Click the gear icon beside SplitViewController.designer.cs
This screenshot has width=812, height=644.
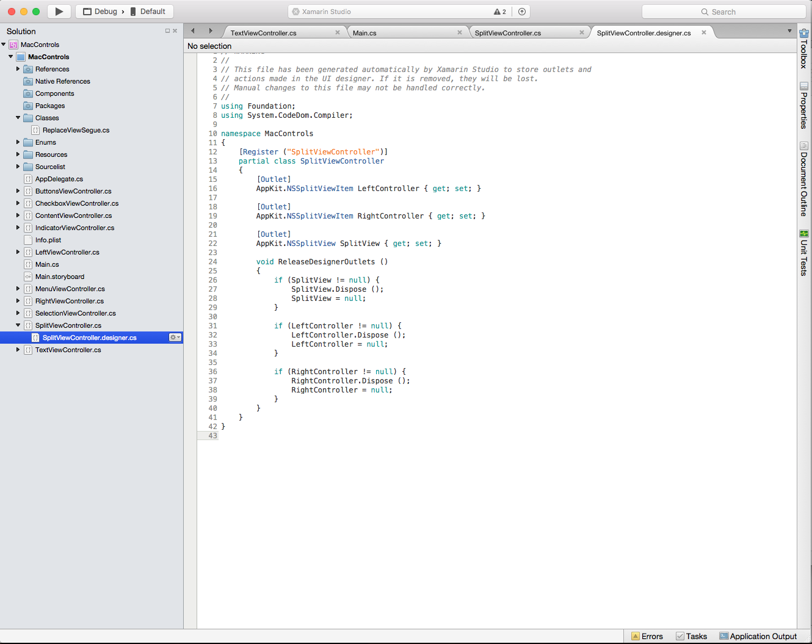coord(175,337)
